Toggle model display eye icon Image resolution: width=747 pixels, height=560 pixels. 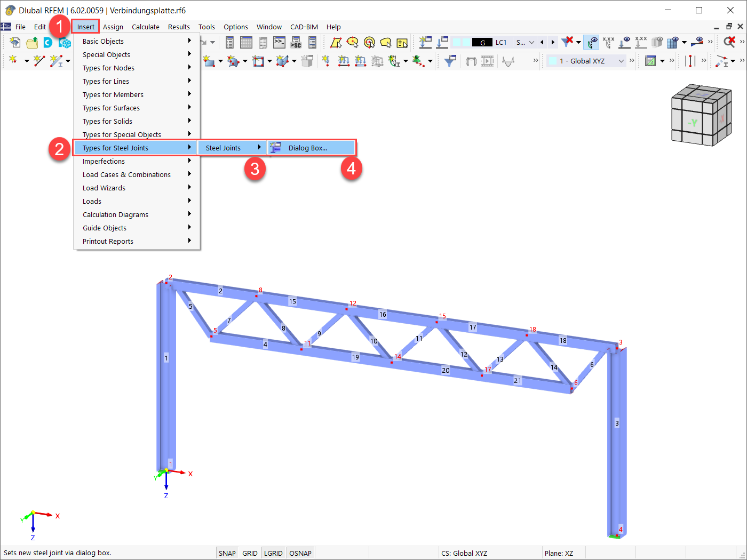[x=591, y=42]
